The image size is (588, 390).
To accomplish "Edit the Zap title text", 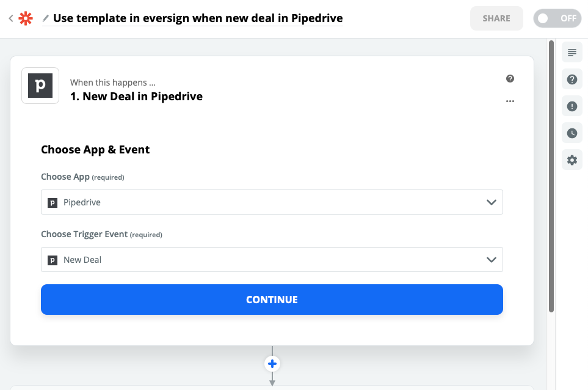I will tap(198, 18).
